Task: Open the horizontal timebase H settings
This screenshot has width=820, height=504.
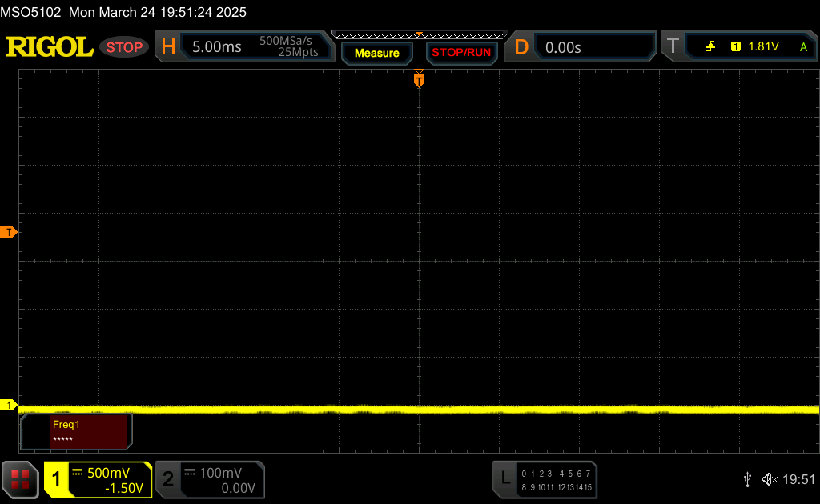Action: [168, 46]
